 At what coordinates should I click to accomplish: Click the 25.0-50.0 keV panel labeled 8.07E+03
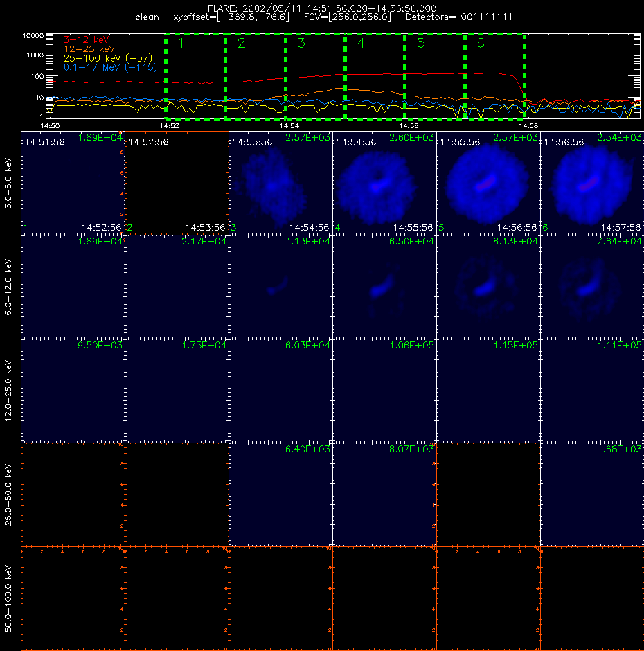(384, 494)
